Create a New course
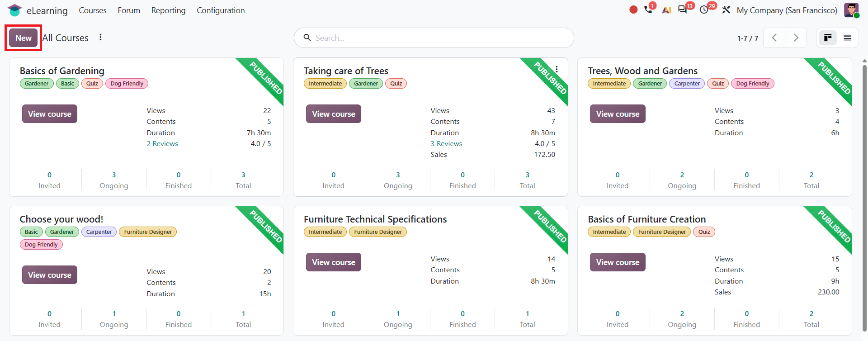Screen dimensions: 868x346 pyautogui.click(x=24, y=38)
